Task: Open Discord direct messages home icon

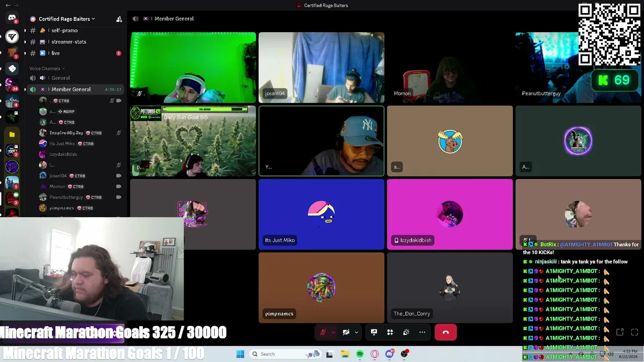Action: 12,19
